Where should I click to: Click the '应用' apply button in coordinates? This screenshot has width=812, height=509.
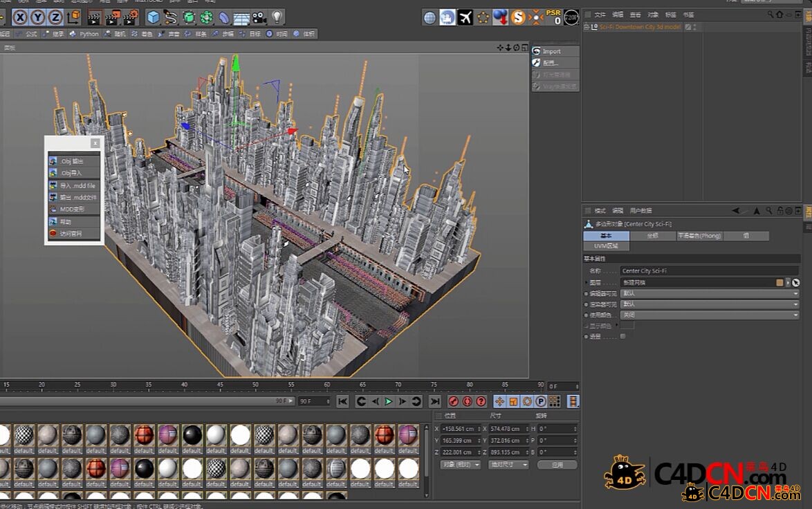pos(557,465)
